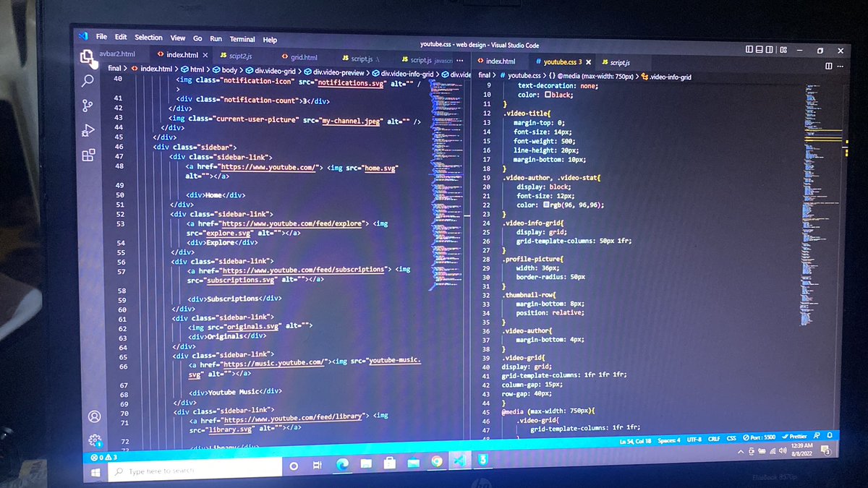The image size is (868, 488).
Task: Click the rgb(96, 96, 96) color swatch
Action: [548, 205]
